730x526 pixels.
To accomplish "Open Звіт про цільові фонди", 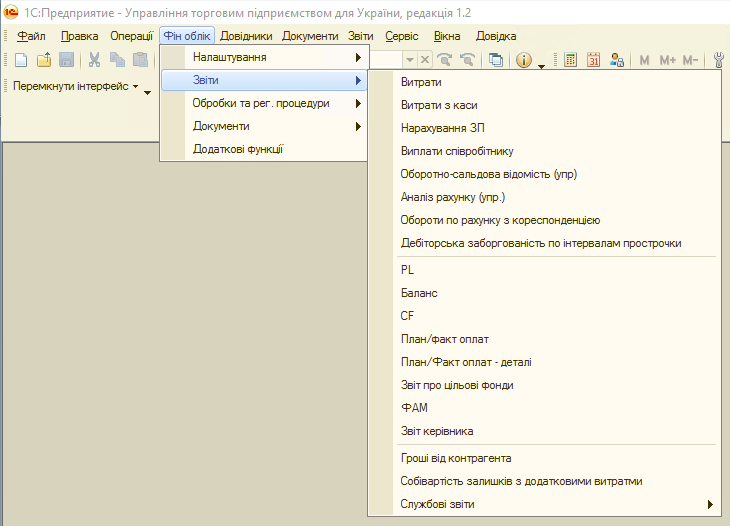I will click(x=556, y=385).
